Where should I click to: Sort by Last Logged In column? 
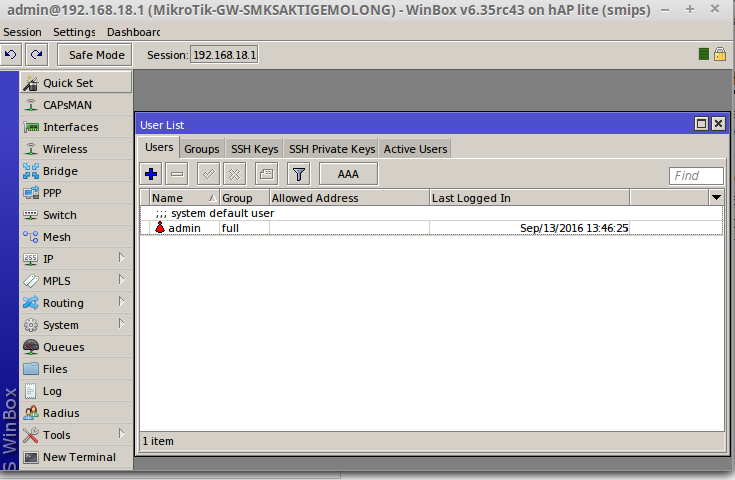[x=530, y=198]
